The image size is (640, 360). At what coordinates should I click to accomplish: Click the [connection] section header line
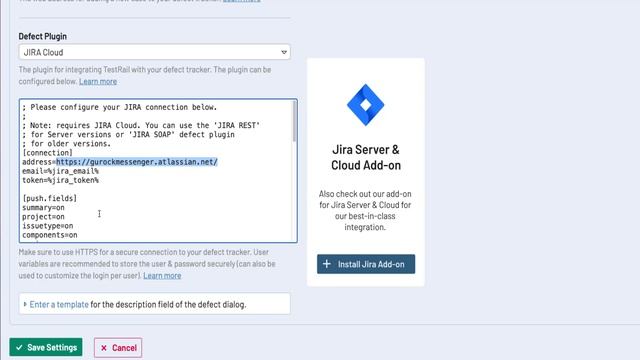(47, 153)
